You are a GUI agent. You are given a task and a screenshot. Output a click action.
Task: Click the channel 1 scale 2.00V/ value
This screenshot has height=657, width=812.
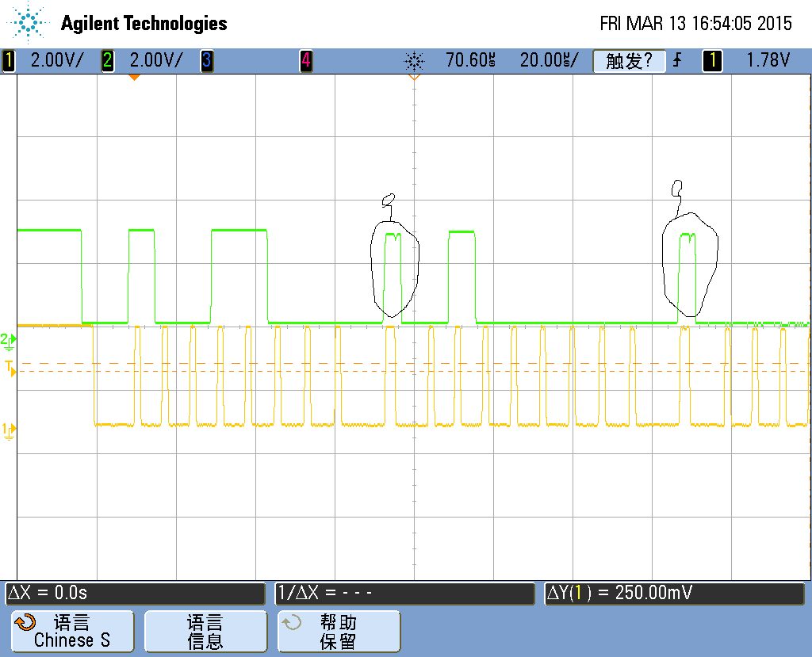56,60
